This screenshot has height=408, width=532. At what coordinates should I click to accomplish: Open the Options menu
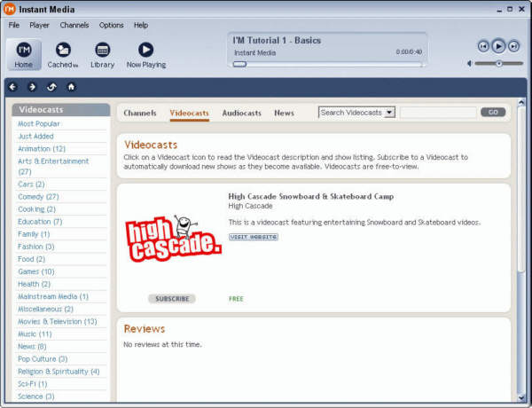coord(111,25)
